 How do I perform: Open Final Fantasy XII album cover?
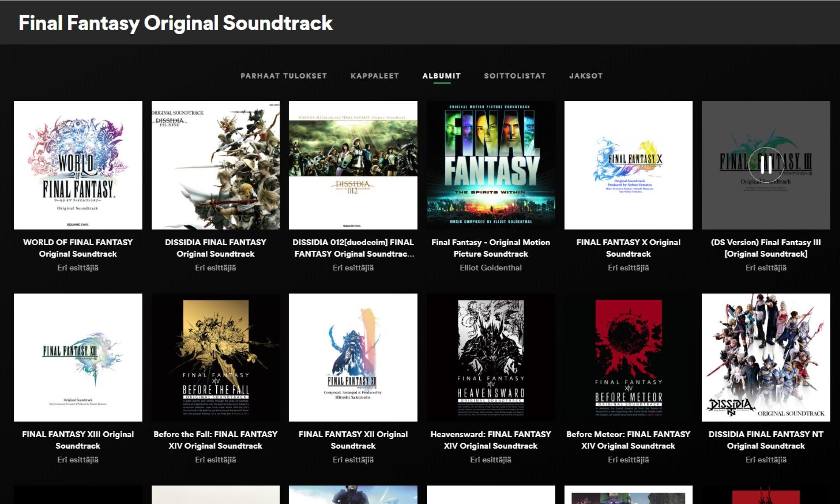[353, 357]
